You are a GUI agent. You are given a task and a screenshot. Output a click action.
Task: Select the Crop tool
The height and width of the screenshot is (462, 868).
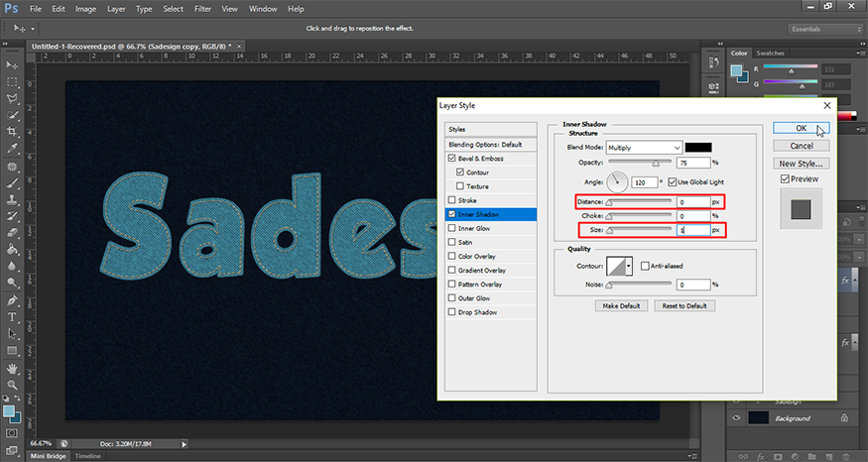coord(12,132)
